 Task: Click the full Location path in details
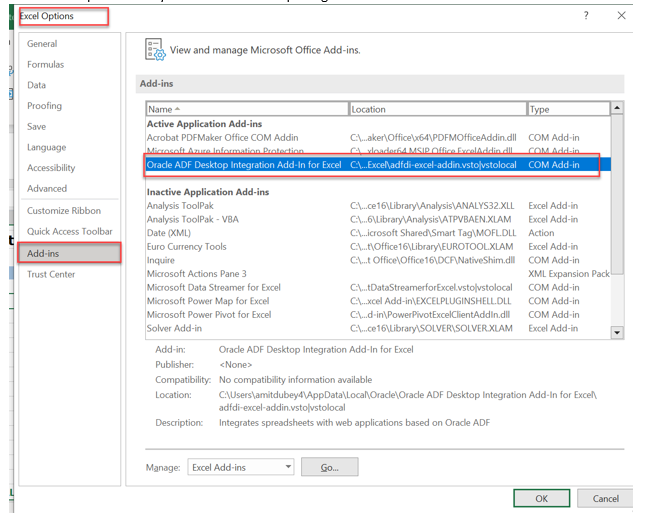pyautogui.click(x=408, y=401)
